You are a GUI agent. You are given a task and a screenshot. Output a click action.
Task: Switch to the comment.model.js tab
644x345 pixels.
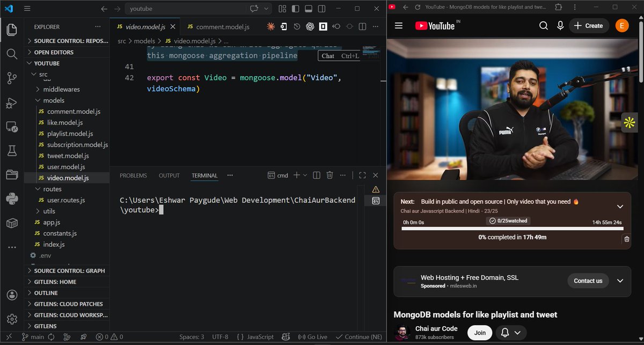pyautogui.click(x=218, y=27)
